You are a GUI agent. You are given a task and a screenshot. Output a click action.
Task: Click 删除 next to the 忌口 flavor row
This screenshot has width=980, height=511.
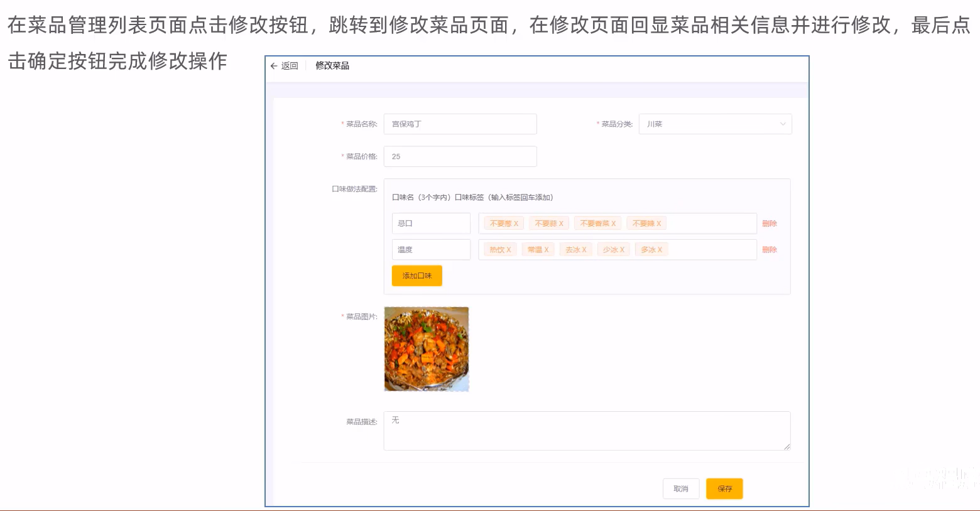[770, 223]
